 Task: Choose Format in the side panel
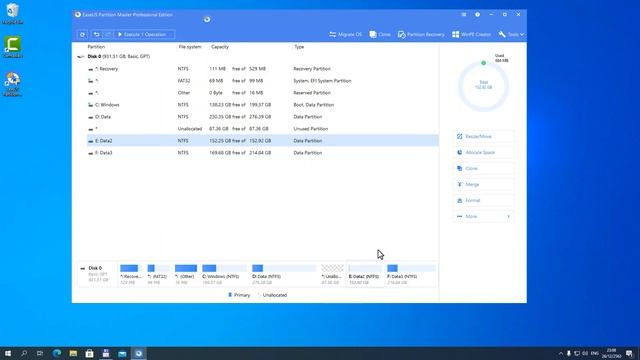(x=483, y=200)
